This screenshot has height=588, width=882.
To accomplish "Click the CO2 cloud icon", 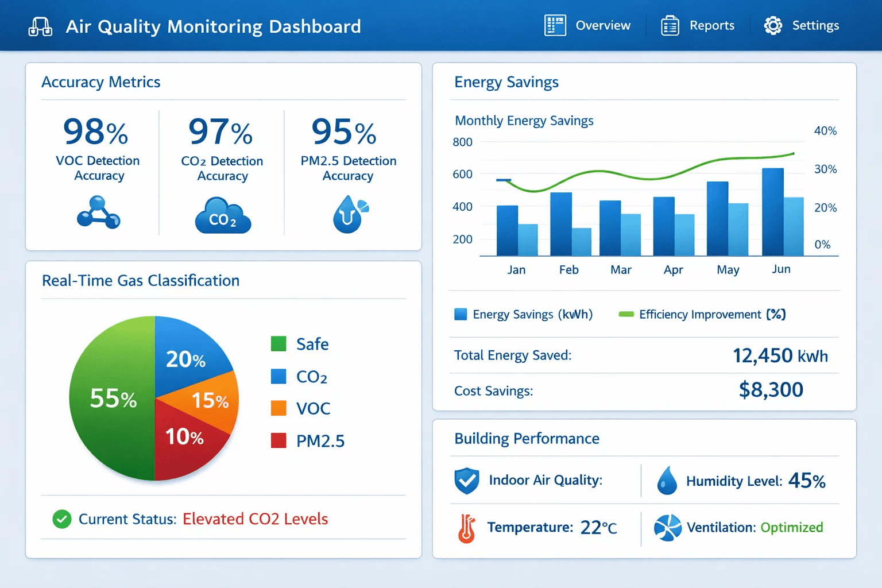I will click(x=223, y=215).
